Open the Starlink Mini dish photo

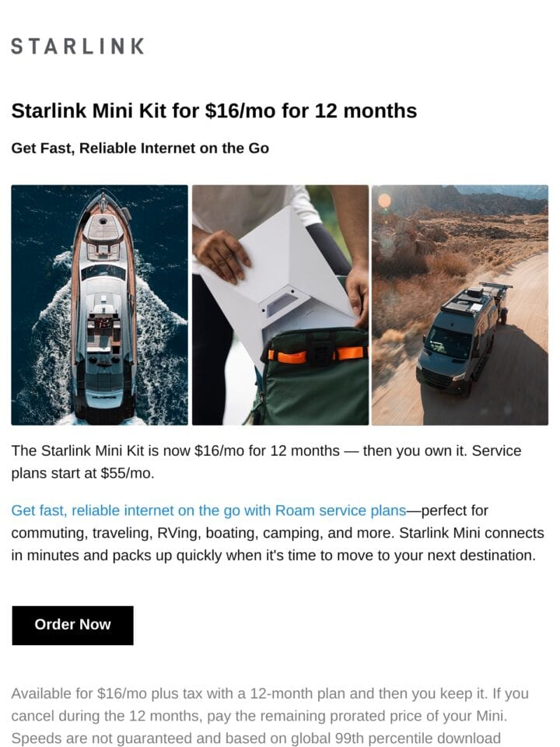(280, 305)
